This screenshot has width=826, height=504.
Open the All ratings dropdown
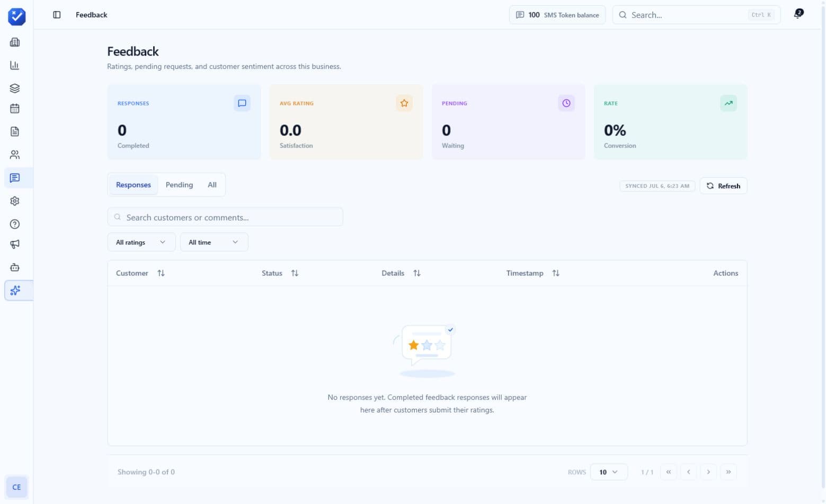coord(141,242)
